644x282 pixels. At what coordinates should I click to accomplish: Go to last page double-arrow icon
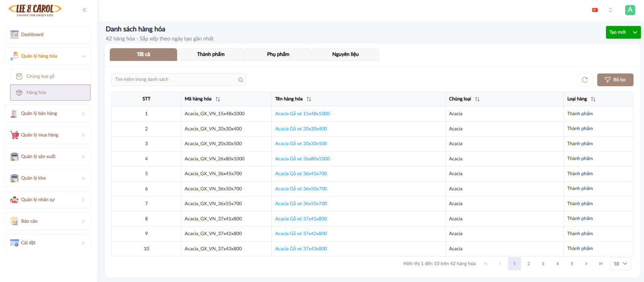pyautogui.click(x=601, y=264)
